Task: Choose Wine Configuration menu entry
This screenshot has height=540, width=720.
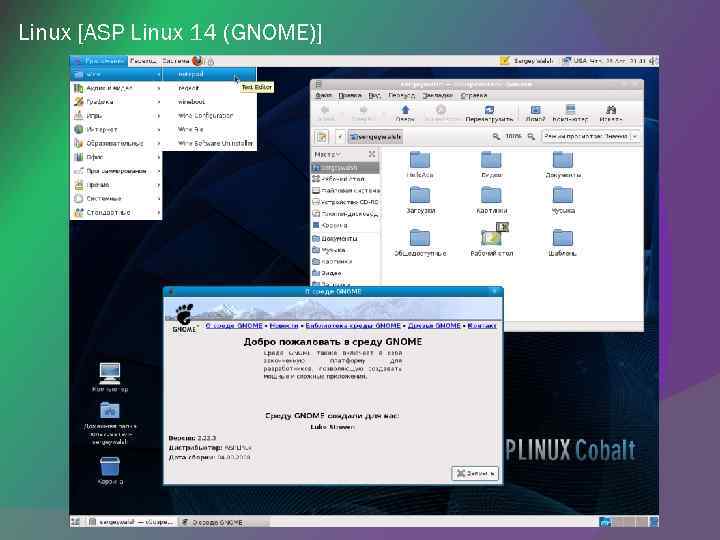Action: coord(209,116)
